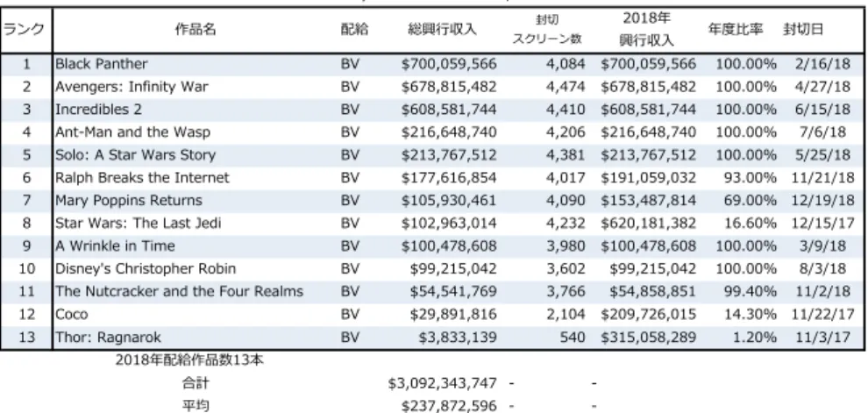Click total gross $29,891,816 for Coco
The width and height of the screenshot is (868, 413).
453,315
